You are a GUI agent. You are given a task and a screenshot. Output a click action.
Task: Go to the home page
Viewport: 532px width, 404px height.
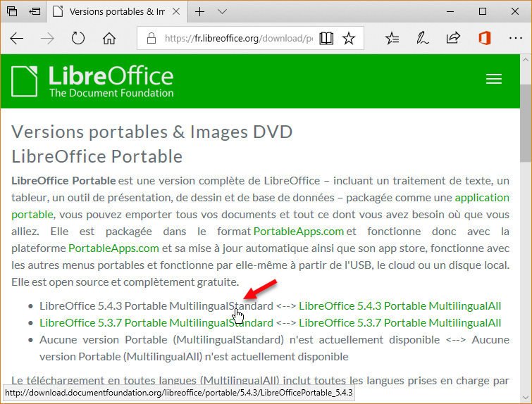click(x=109, y=38)
